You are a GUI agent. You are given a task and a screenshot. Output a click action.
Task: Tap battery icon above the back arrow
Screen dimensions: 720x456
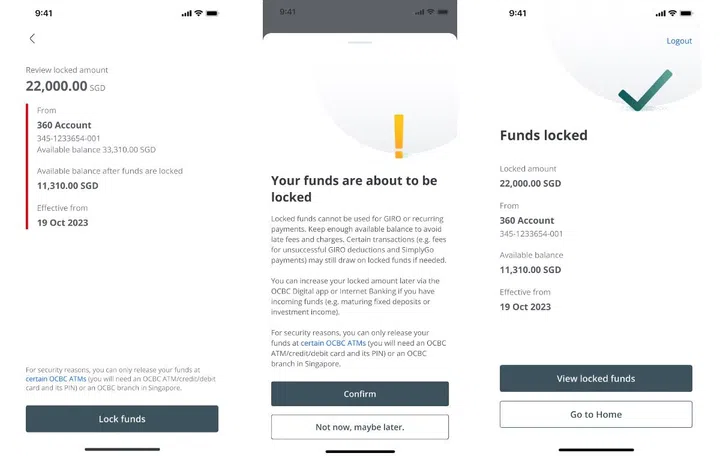[x=212, y=13]
